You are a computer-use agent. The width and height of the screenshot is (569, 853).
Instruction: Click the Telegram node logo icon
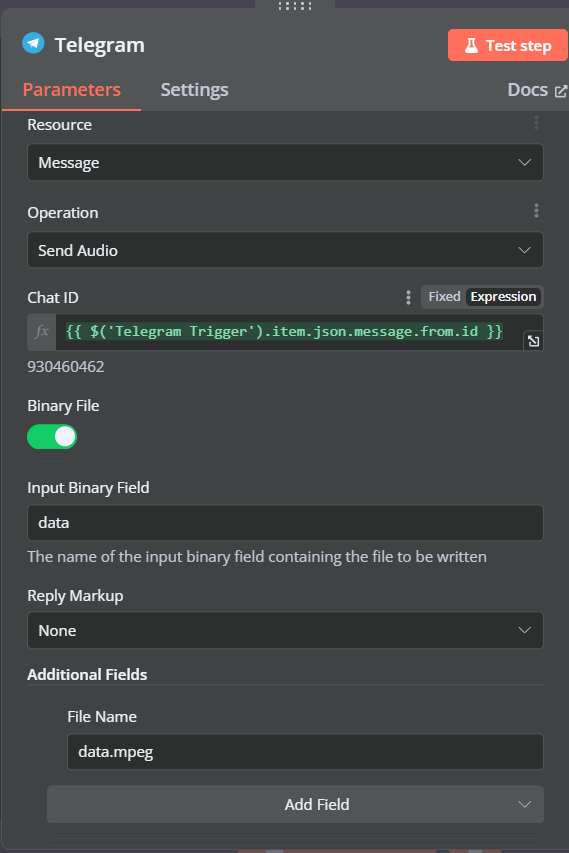pos(33,43)
